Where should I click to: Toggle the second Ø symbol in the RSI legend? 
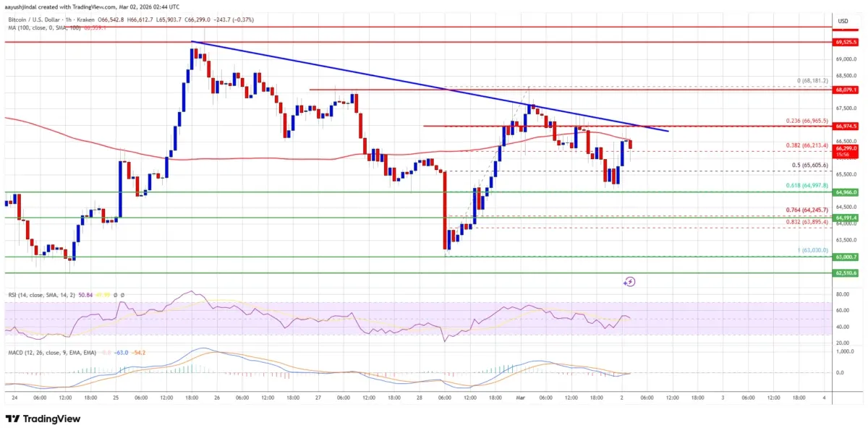click(122, 295)
